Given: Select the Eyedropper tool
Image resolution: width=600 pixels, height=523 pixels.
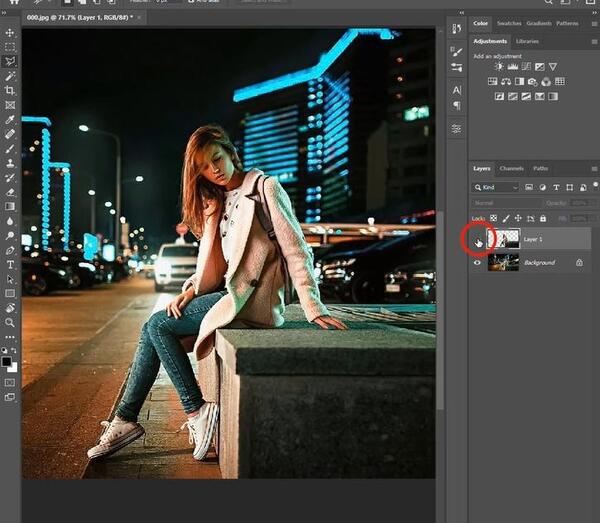Looking at the screenshot, I should pyautogui.click(x=10, y=120).
